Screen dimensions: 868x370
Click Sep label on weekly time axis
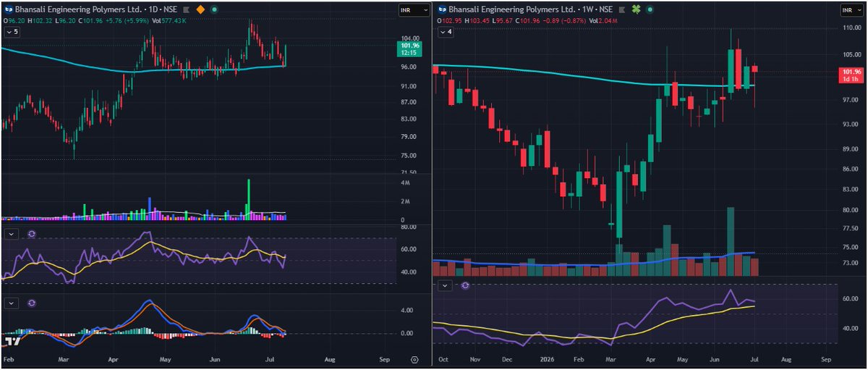825,359
